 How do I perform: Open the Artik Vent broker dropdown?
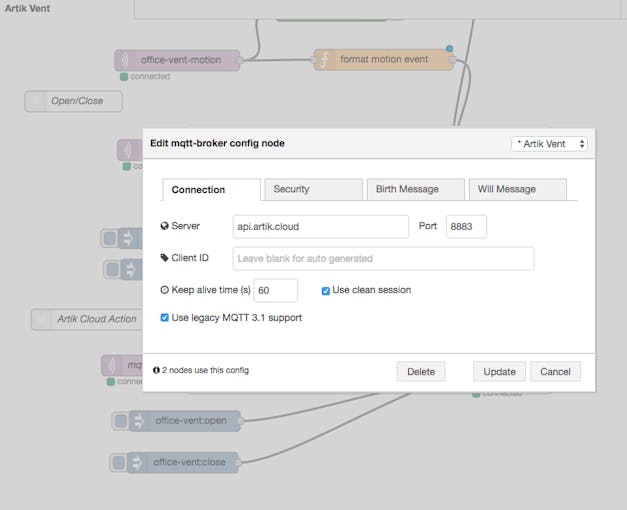point(549,144)
